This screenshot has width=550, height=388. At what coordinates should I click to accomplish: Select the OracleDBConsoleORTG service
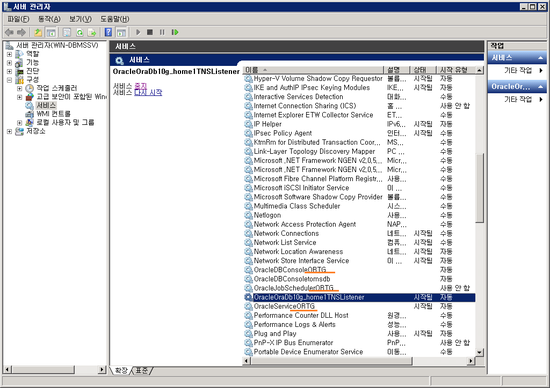(360, 270)
